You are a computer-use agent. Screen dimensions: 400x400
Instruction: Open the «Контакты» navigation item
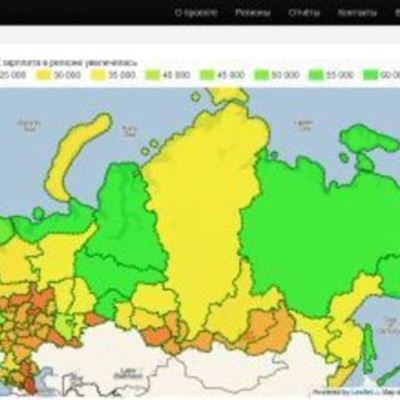pos(357,13)
